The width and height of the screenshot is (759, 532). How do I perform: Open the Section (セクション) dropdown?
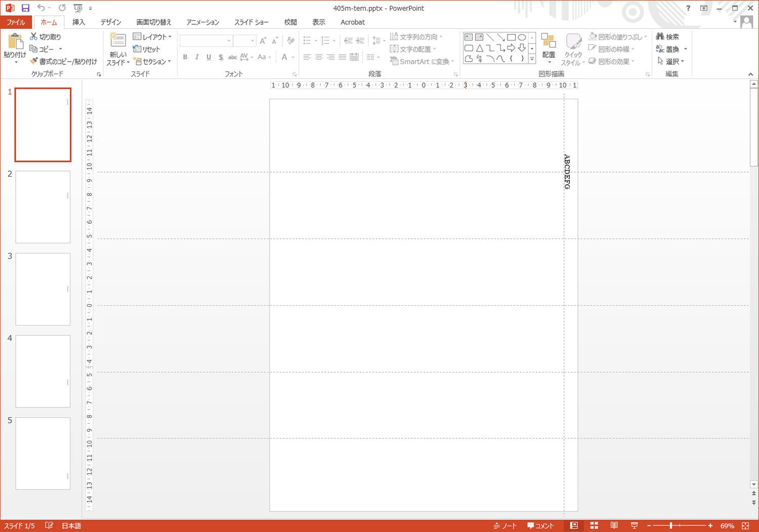[x=152, y=62]
